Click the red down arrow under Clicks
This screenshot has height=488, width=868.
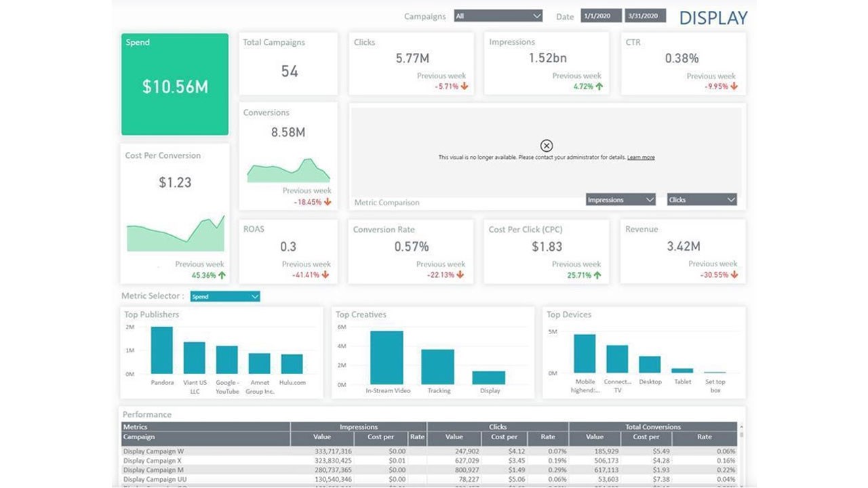tap(465, 87)
